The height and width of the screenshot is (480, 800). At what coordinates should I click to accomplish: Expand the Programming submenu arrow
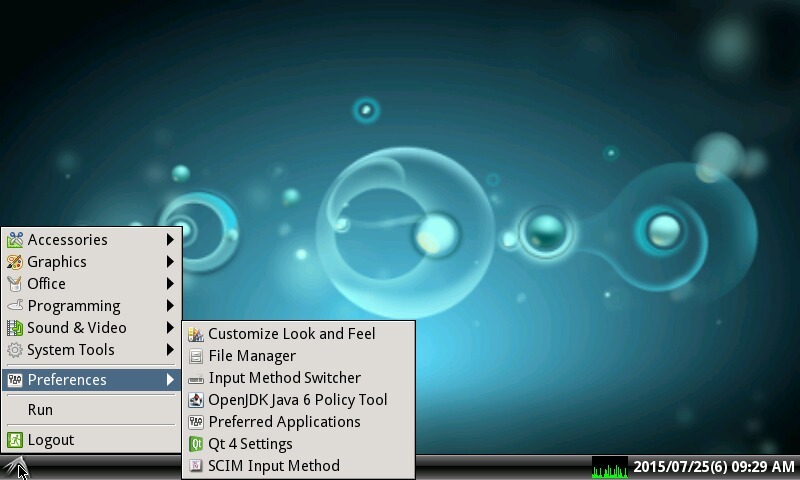(170, 306)
